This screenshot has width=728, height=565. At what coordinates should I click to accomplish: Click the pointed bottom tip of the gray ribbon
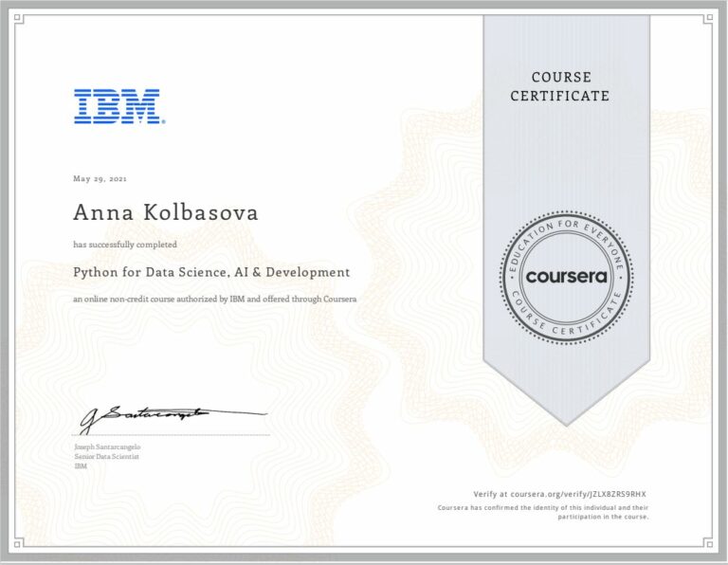[566, 423]
